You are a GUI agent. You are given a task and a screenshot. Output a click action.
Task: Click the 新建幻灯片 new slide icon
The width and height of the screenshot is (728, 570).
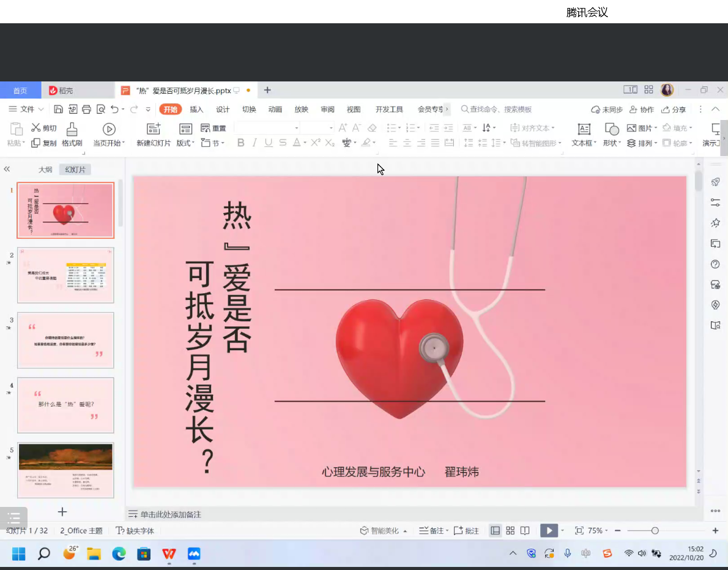[154, 129]
